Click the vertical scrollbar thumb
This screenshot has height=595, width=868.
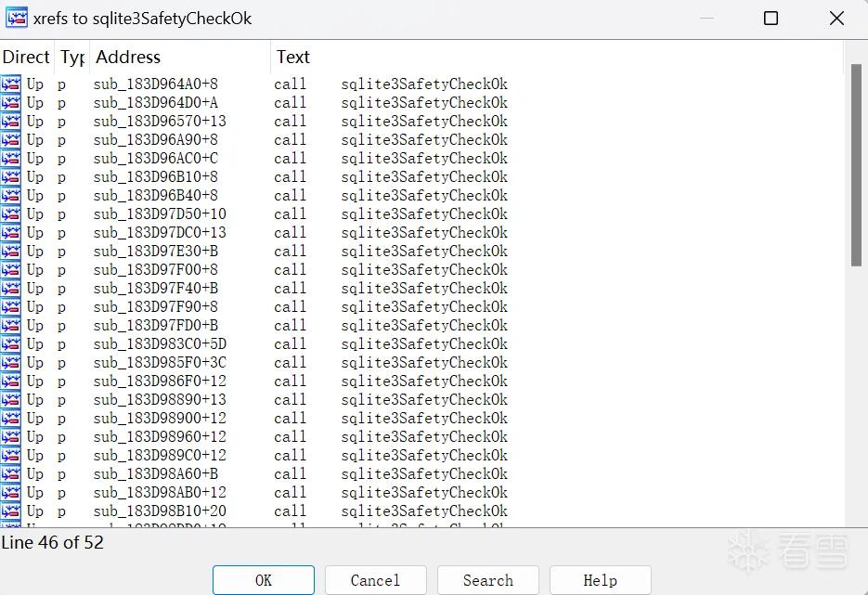coord(856,165)
